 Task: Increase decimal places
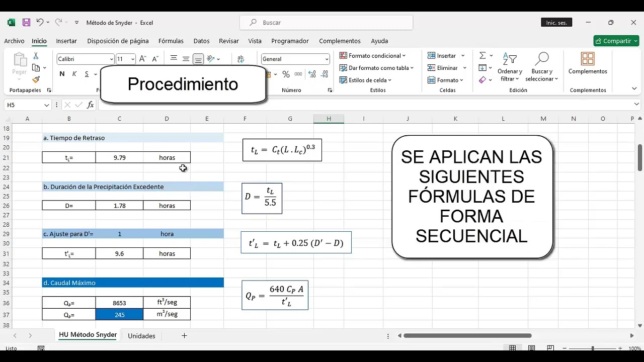coord(312,74)
